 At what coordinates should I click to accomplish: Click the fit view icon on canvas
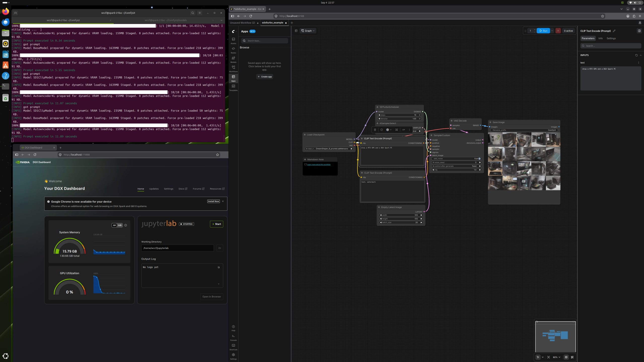pos(549,357)
